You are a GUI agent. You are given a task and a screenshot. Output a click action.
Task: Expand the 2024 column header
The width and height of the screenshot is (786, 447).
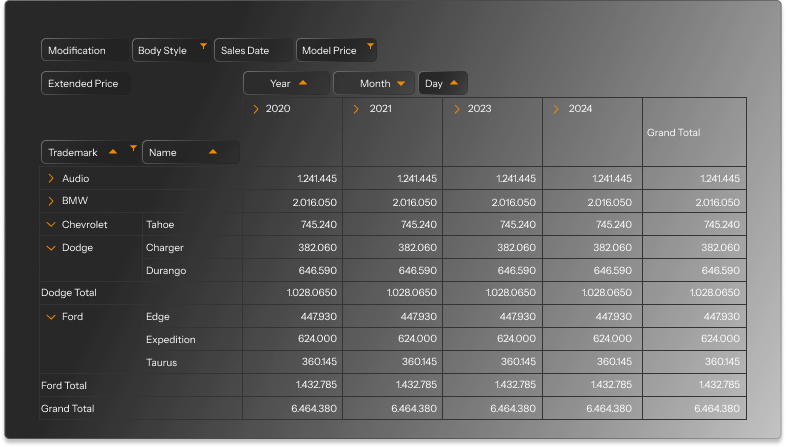(557, 109)
